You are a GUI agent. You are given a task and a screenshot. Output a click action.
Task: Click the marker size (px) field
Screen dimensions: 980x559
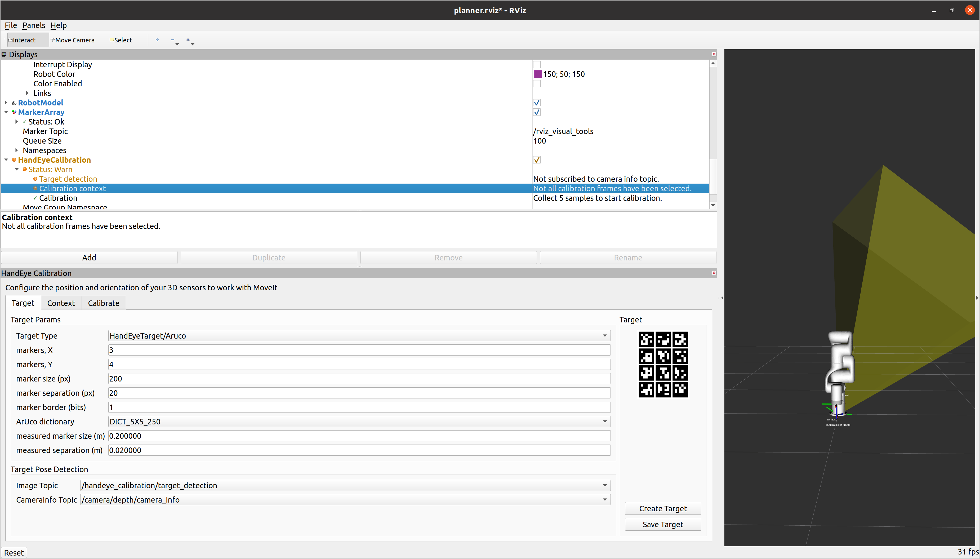(x=359, y=379)
